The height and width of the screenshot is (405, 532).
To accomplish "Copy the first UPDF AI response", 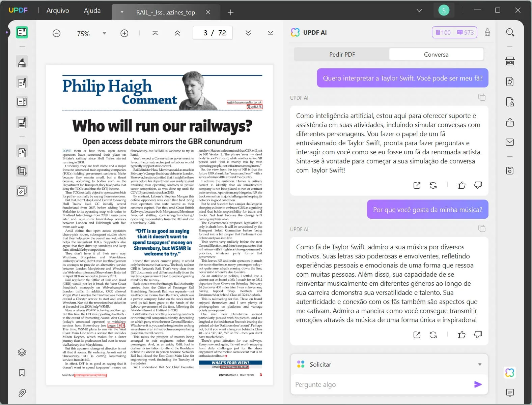I will [482, 97].
